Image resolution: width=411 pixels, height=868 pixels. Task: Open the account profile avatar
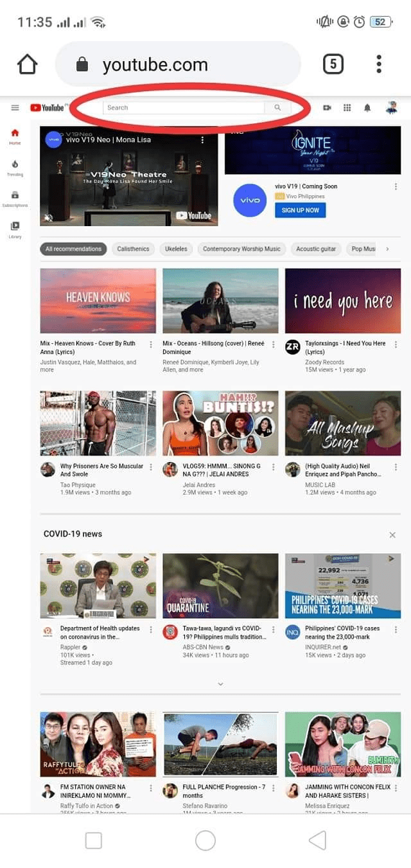click(391, 108)
